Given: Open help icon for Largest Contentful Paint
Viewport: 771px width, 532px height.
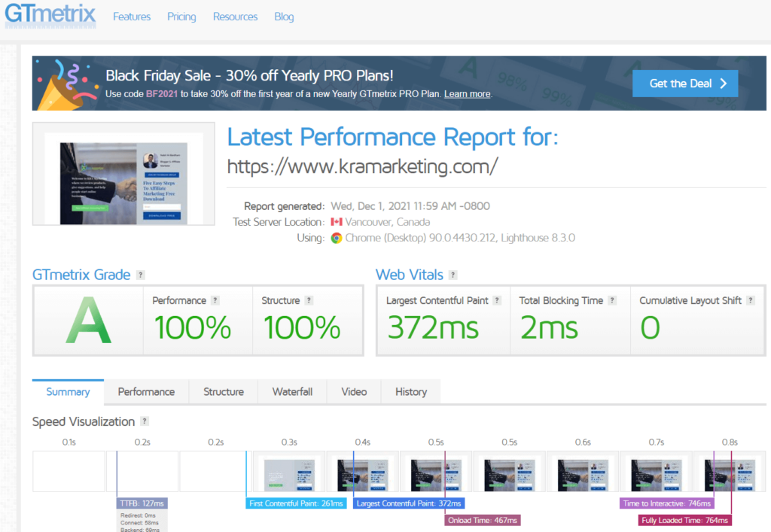Looking at the screenshot, I should click(497, 300).
